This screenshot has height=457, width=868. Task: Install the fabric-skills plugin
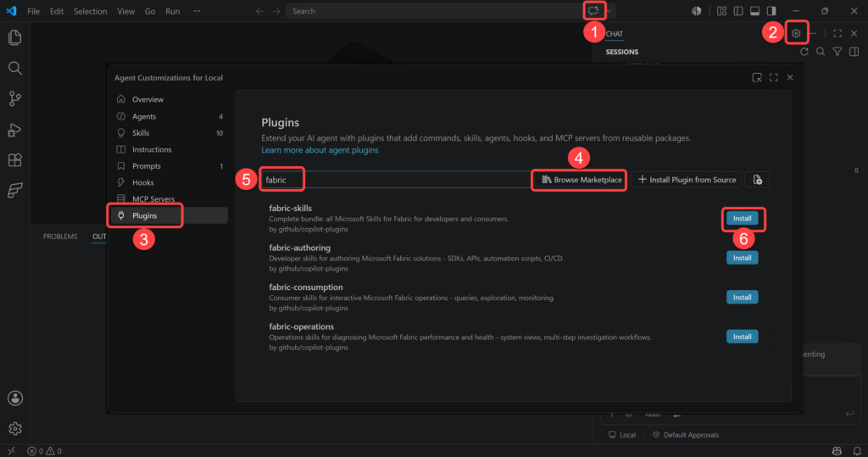pos(743,218)
